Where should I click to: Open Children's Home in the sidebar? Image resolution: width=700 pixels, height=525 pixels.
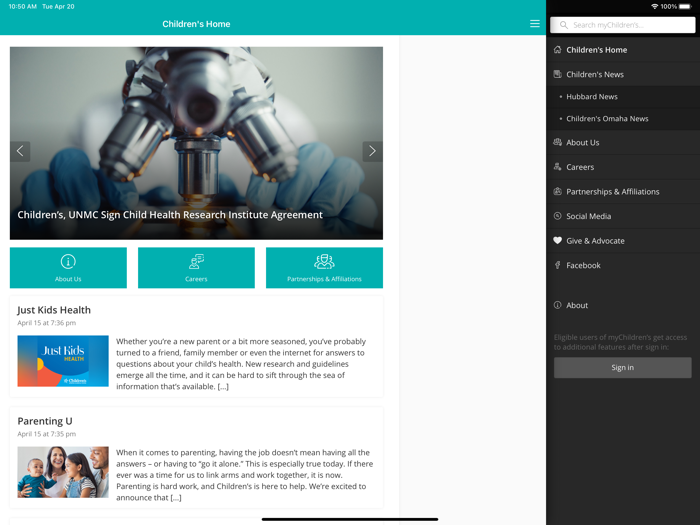(x=623, y=50)
